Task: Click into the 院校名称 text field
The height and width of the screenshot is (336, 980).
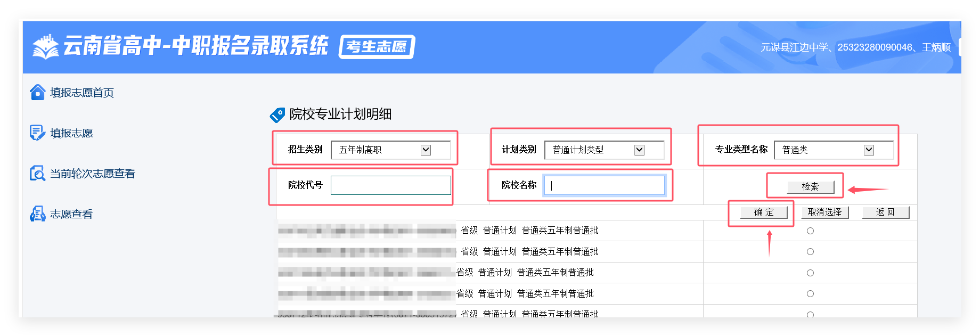Action: (x=604, y=185)
